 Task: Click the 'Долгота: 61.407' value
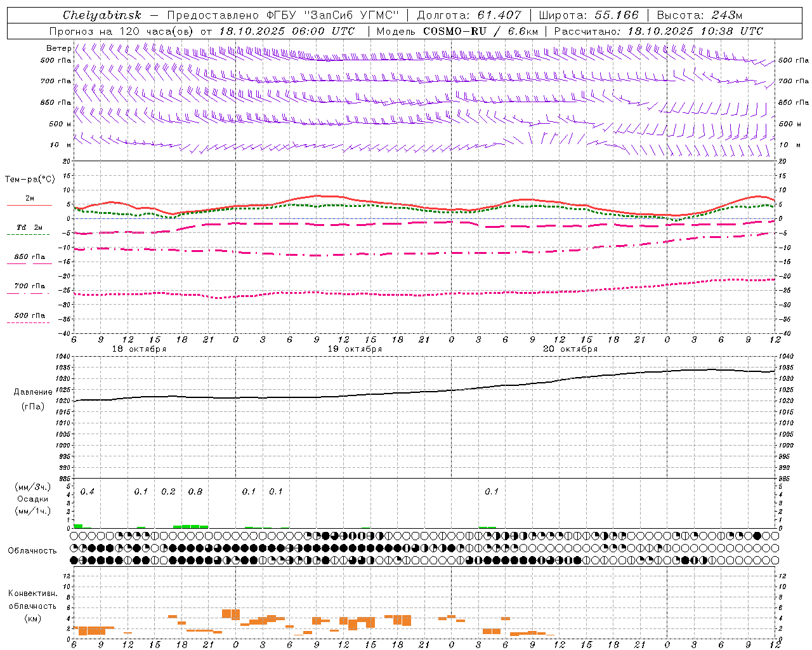tap(469, 15)
